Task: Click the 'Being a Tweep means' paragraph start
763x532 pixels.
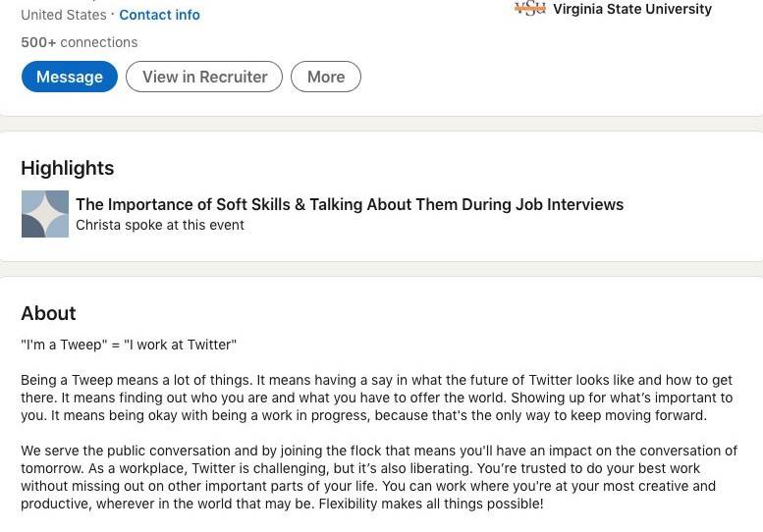Action: 88,380
